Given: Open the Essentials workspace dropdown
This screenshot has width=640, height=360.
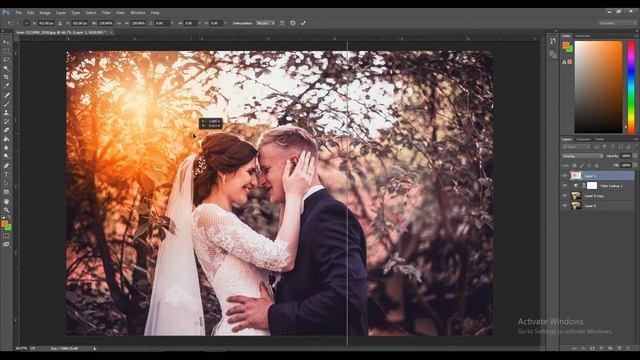Looking at the screenshot, I should [617, 23].
